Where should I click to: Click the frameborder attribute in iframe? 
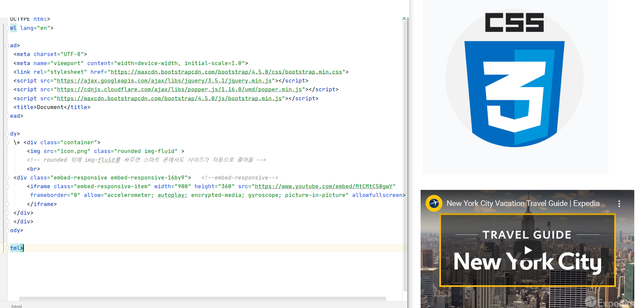pyautogui.click(x=55, y=195)
